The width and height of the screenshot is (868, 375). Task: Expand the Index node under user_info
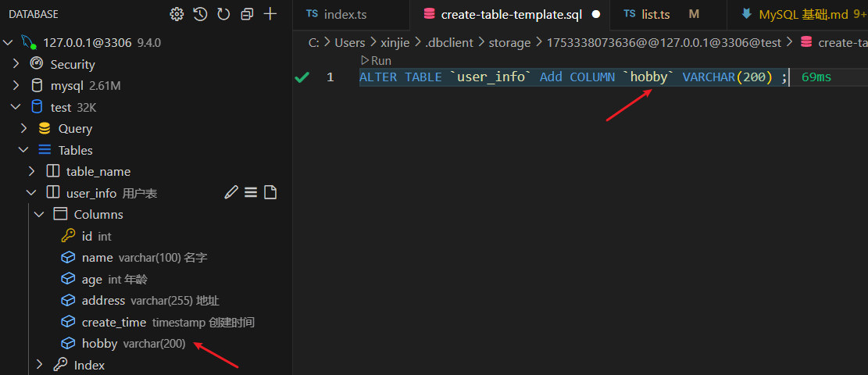click(x=40, y=365)
